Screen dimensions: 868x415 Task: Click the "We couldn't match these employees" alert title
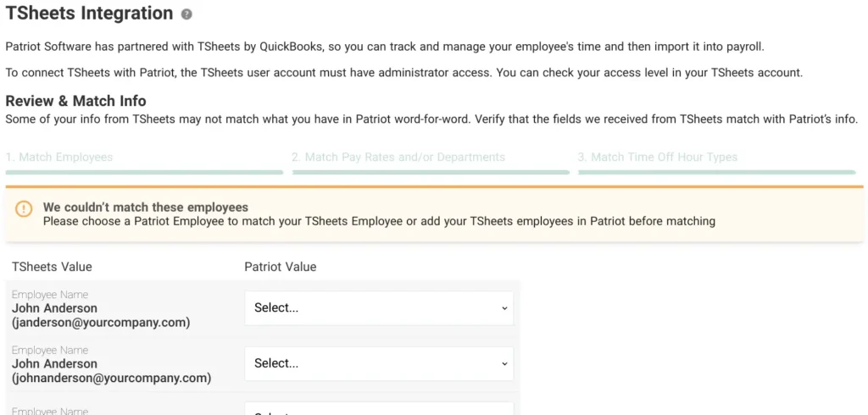pos(146,207)
